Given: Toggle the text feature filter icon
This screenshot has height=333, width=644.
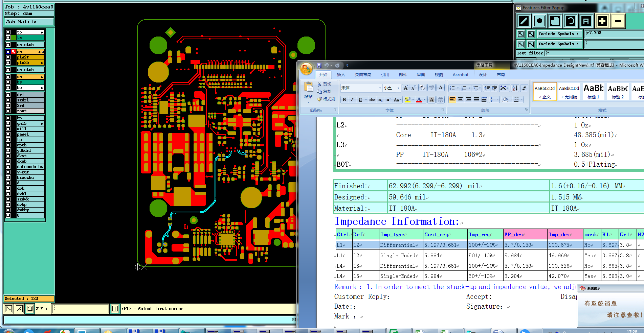Looking at the screenshot, I should point(586,21).
